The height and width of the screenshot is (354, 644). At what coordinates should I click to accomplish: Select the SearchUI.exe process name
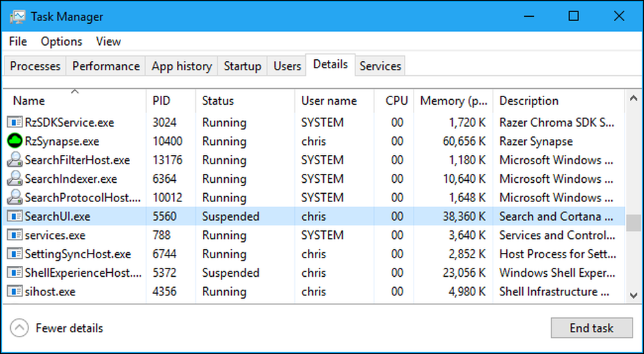coord(57,216)
